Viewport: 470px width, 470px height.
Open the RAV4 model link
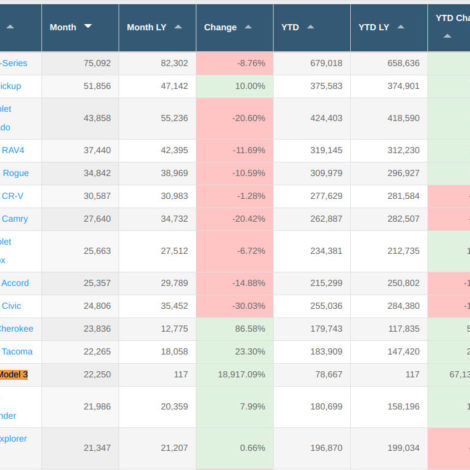tap(13, 150)
